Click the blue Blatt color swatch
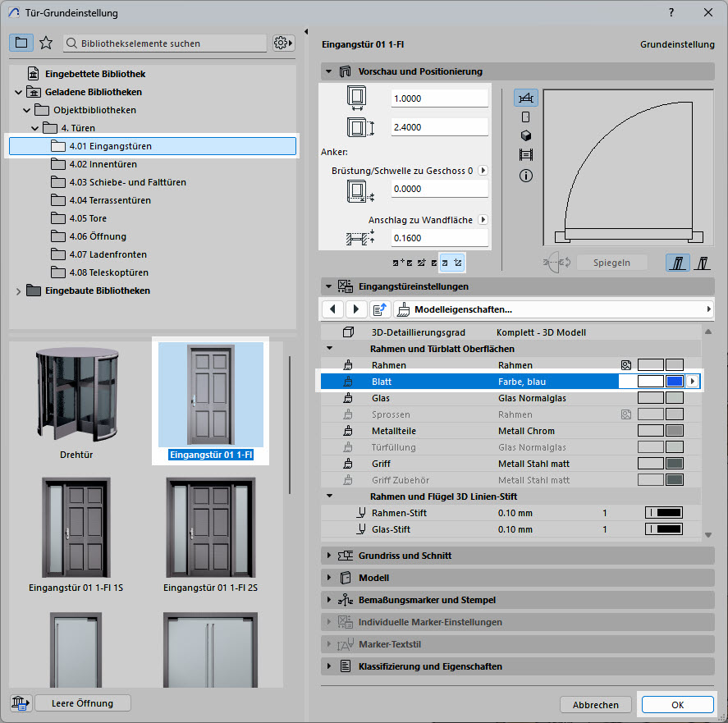The height and width of the screenshot is (723, 728). point(674,382)
